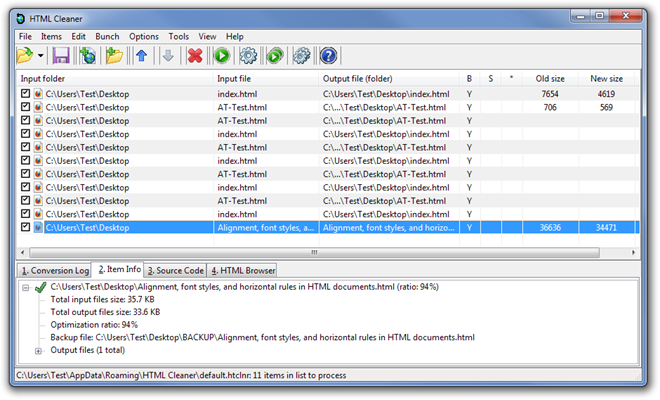Viewport: 660px width, 400px height.
Task: Click the horizontal scrollbar thumb
Action: click(x=314, y=253)
